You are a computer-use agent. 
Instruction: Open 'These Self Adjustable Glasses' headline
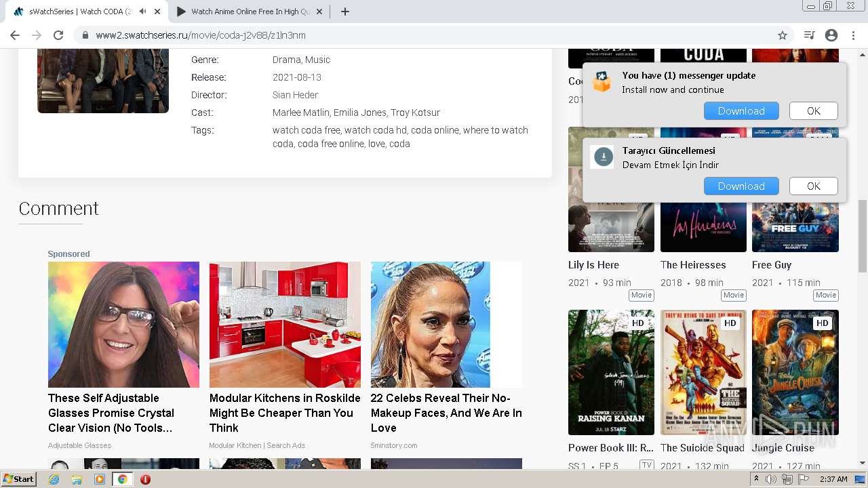click(x=111, y=413)
